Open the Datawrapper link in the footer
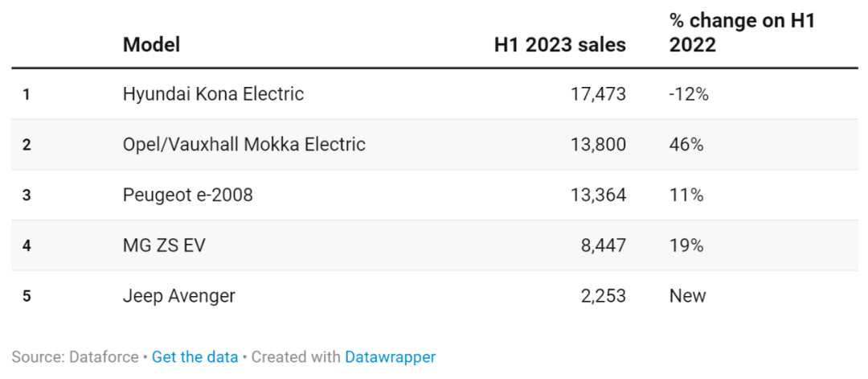This screenshot has width=868, height=379. coord(390,356)
